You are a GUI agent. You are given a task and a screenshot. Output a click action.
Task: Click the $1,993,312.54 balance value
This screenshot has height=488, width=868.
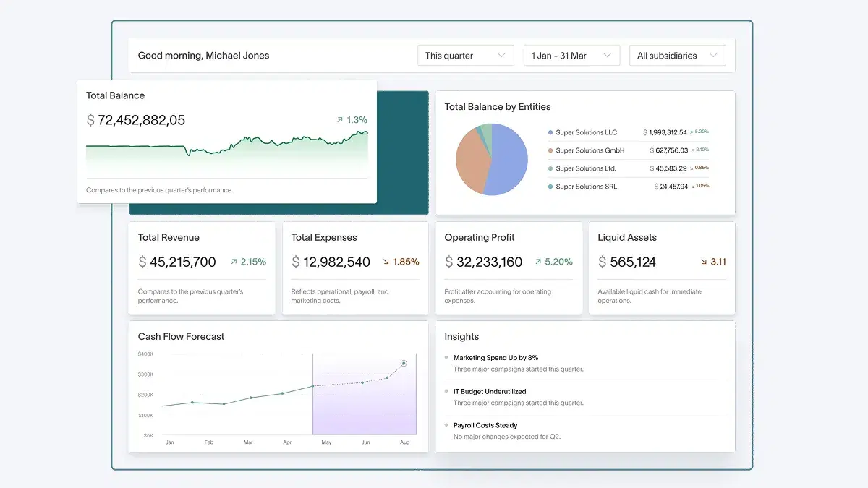665,132
